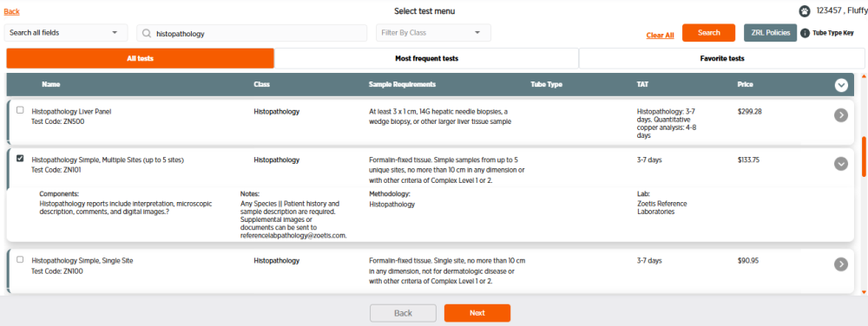This screenshot has width=868, height=326.
Task: Click the Name column header
Action: point(51,85)
